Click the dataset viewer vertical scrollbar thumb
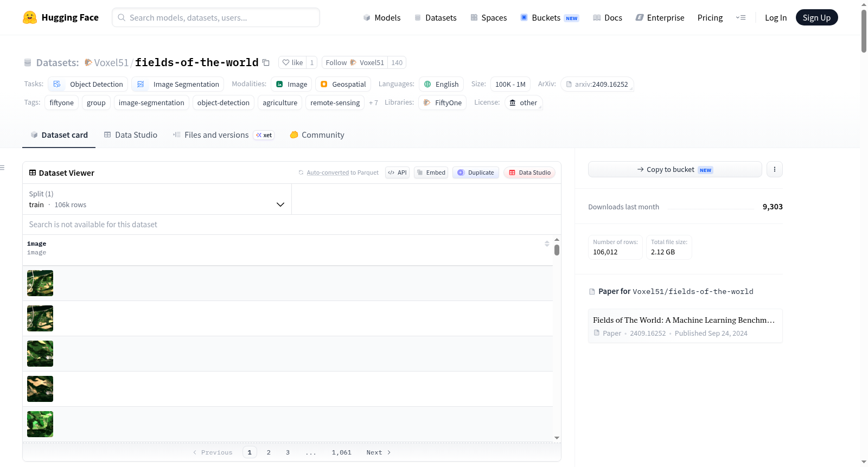The width and height of the screenshot is (868, 467). (x=557, y=250)
